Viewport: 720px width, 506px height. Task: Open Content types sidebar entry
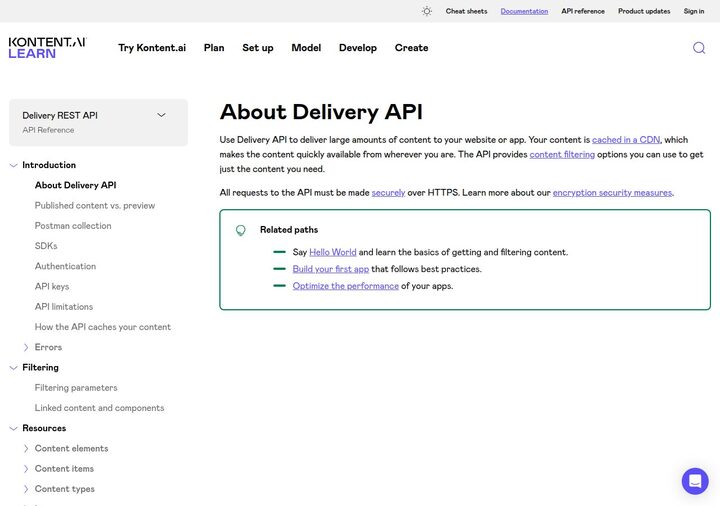click(x=64, y=489)
